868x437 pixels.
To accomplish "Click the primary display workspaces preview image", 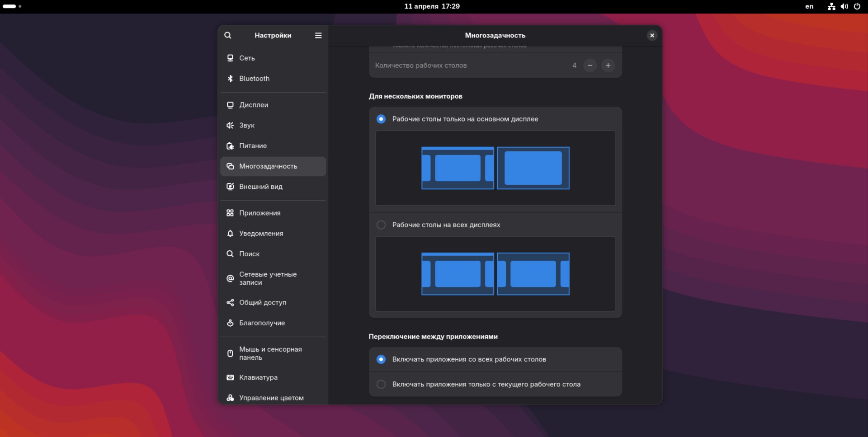I will (495, 168).
